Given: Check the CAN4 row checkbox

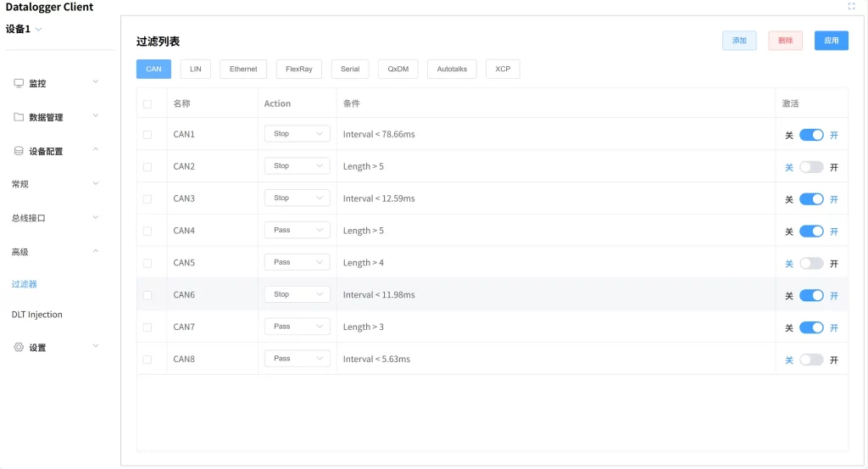Looking at the screenshot, I should [x=147, y=231].
